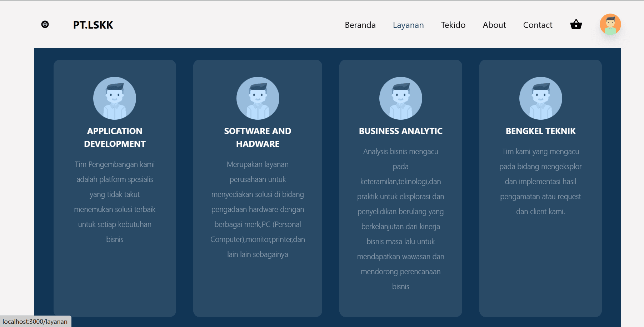The image size is (644, 327).
Task: Click the small round logo icon
Action: [x=45, y=24]
